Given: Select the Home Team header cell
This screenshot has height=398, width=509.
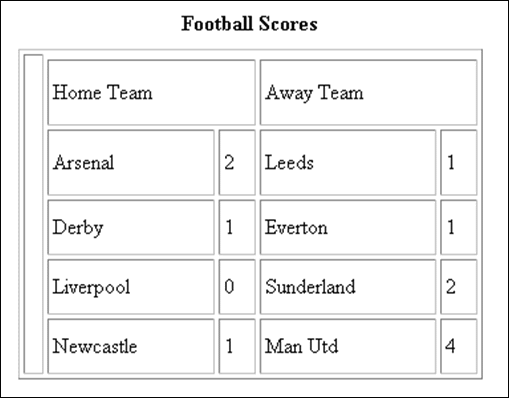Looking at the screenshot, I should click(x=151, y=92).
